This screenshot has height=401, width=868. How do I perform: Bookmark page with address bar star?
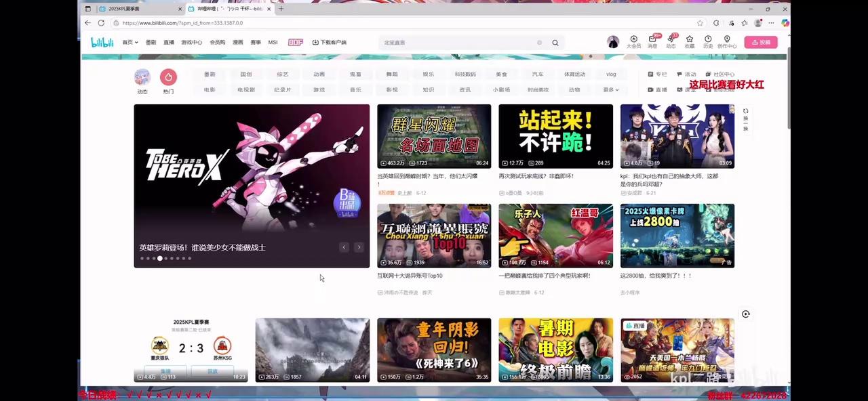701,22
